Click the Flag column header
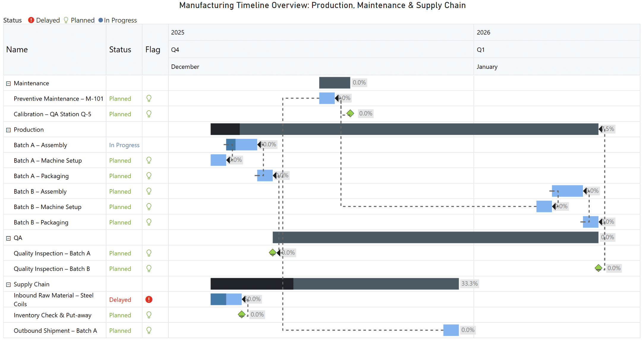This screenshot has width=644, height=340. [153, 50]
